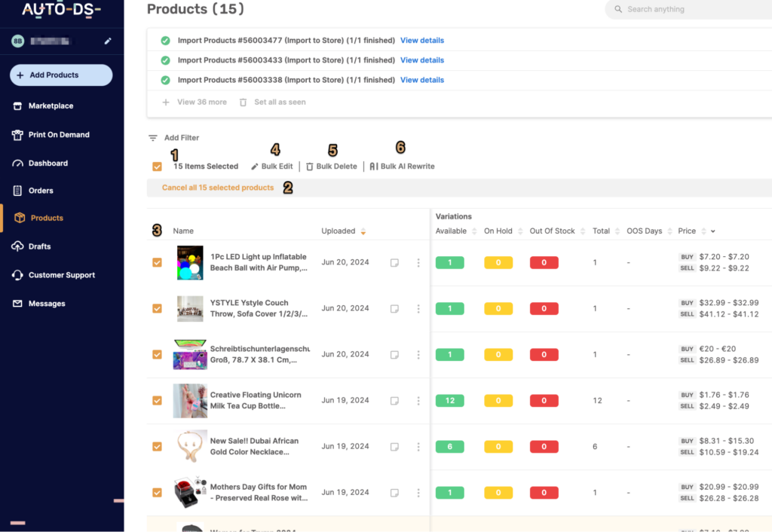Click the Drafts cloud upload icon
Image resolution: width=772 pixels, height=532 pixels.
click(x=17, y=246)
